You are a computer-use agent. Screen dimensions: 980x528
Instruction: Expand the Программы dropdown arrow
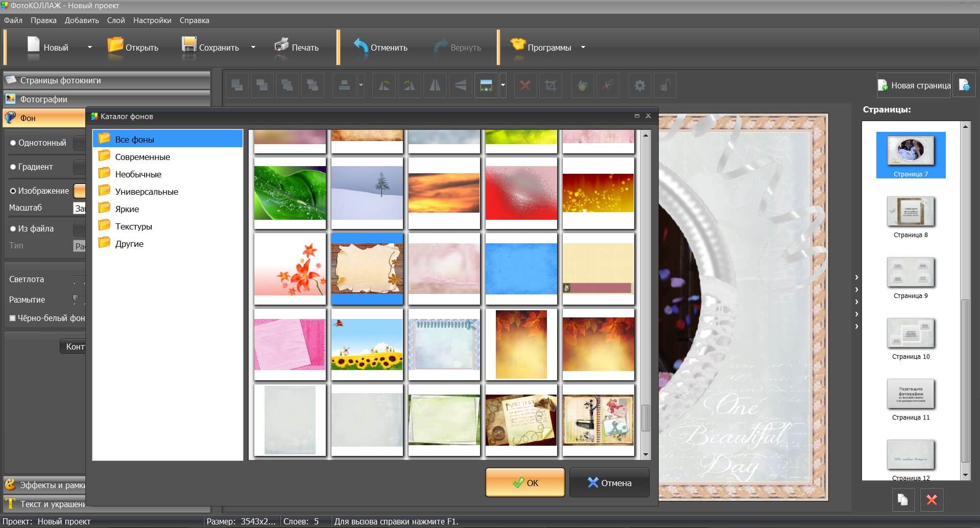click(x=583, y=48)
